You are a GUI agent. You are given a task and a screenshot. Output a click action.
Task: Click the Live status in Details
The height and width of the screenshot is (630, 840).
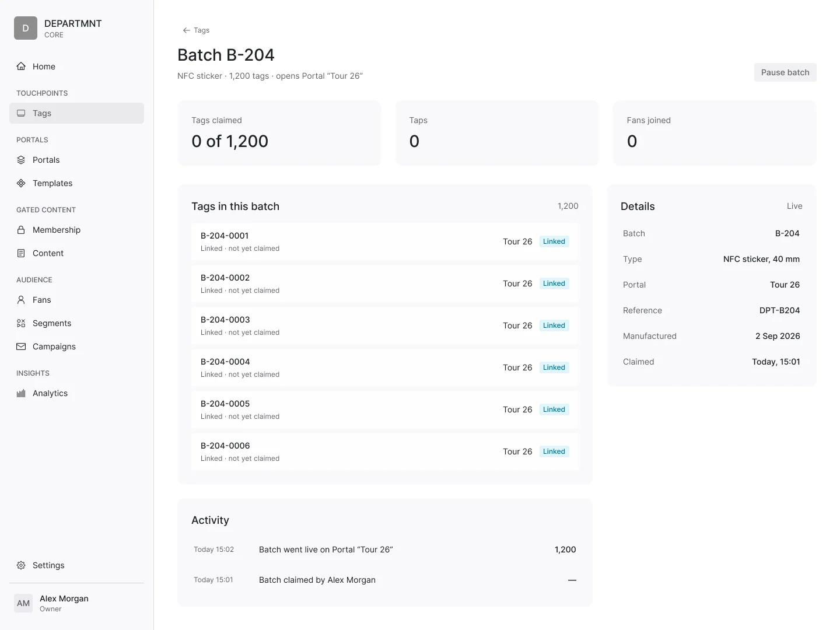(794, 206)
